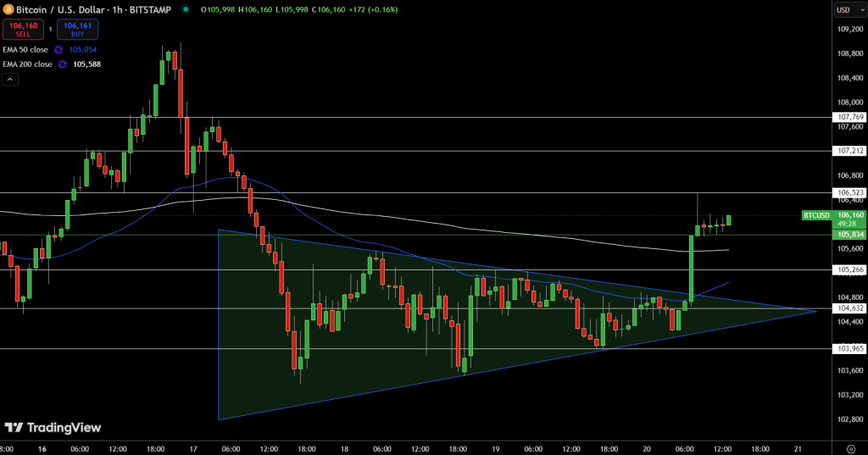Viewport: 868px width, 455px height.
Task: Click the EMA 50 value 105,054
Action: tap(83, 50)
